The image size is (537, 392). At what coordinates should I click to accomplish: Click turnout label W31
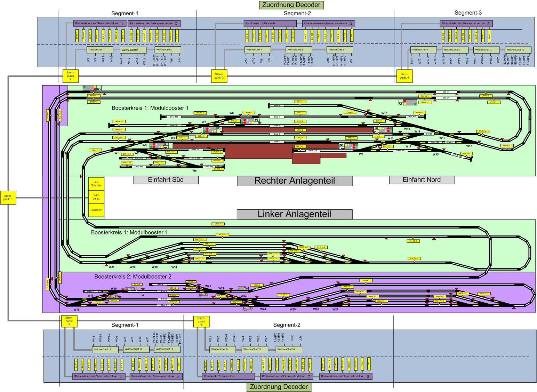174,267
